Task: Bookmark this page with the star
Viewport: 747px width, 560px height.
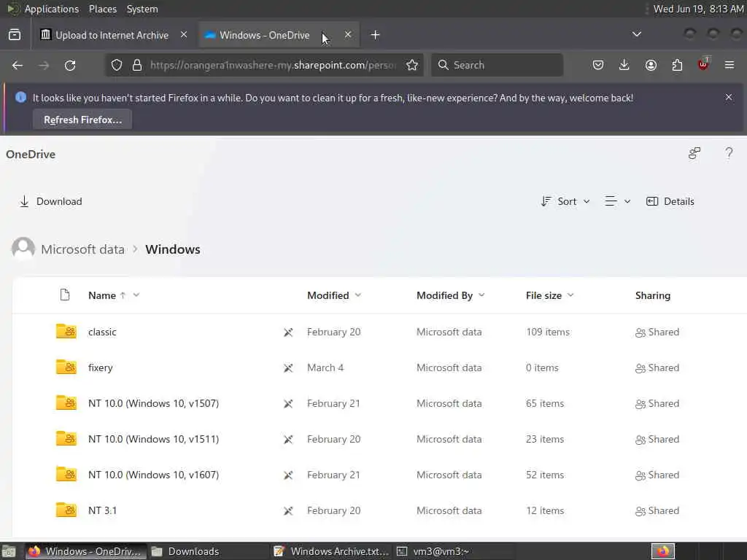Action: tap(412, 65)
